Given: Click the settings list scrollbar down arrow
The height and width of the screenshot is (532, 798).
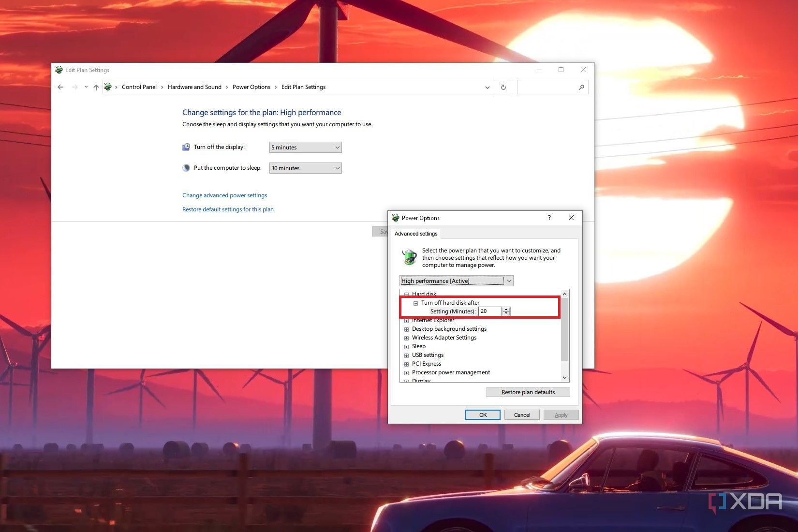Looking at the screenshot, I should tap(564, 378).
